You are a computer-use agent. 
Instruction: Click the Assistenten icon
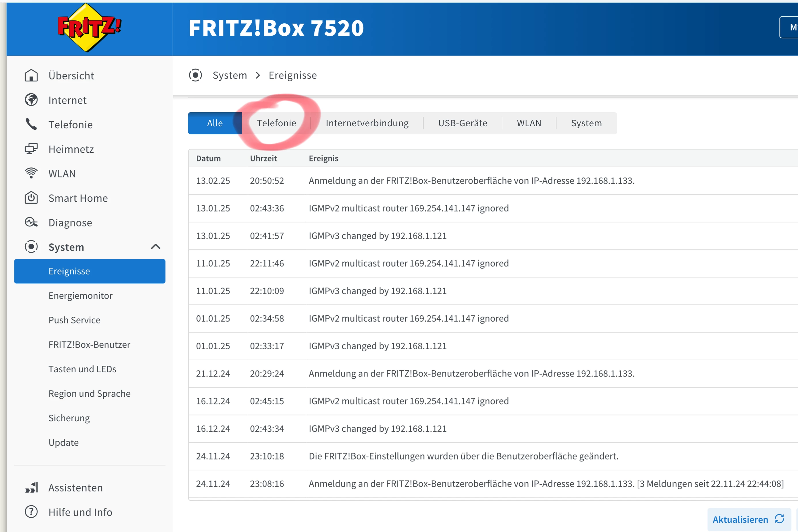click(31, 488)
